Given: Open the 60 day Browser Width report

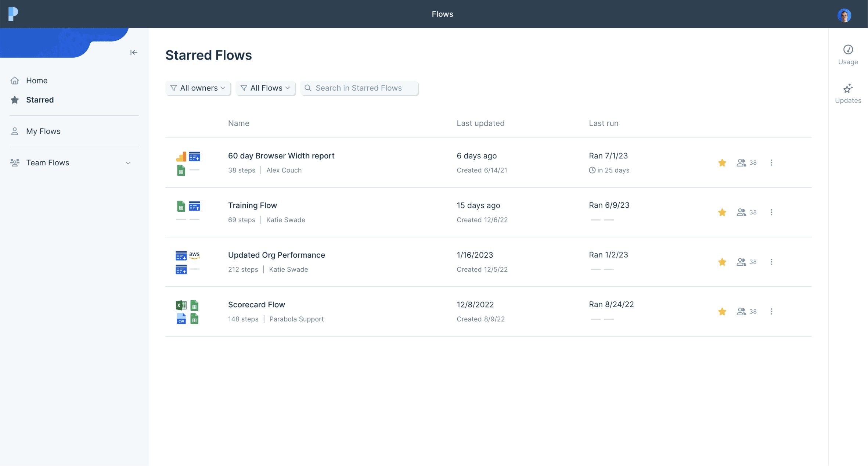Looking at the screenshot, I should pyautogui.click(x=281, y=156).
